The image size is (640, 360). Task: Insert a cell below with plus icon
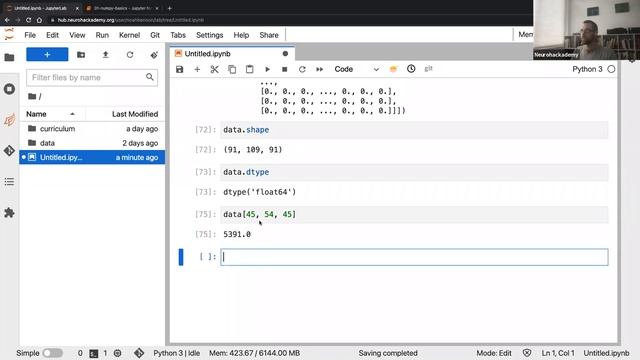pyautogui.click(x=197, y=69)
